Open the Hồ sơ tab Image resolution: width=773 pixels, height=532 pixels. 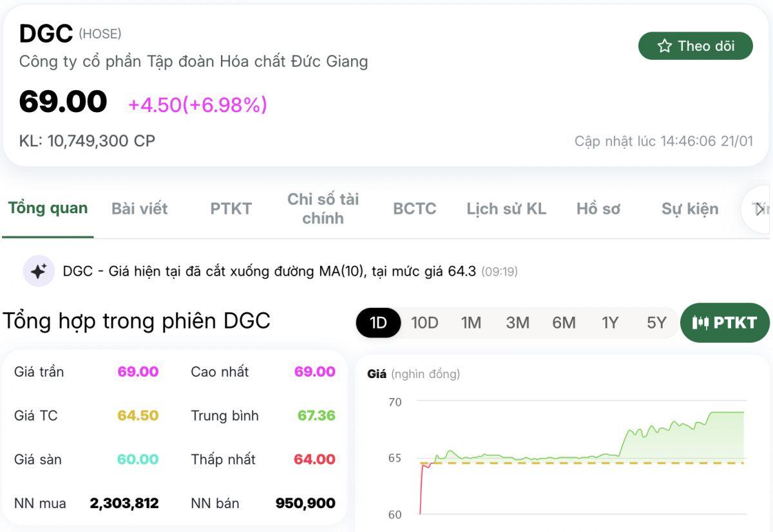(x=598, y=208)
